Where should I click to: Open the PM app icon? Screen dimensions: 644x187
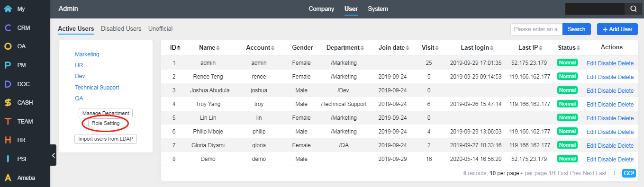[x=8, y=65]
